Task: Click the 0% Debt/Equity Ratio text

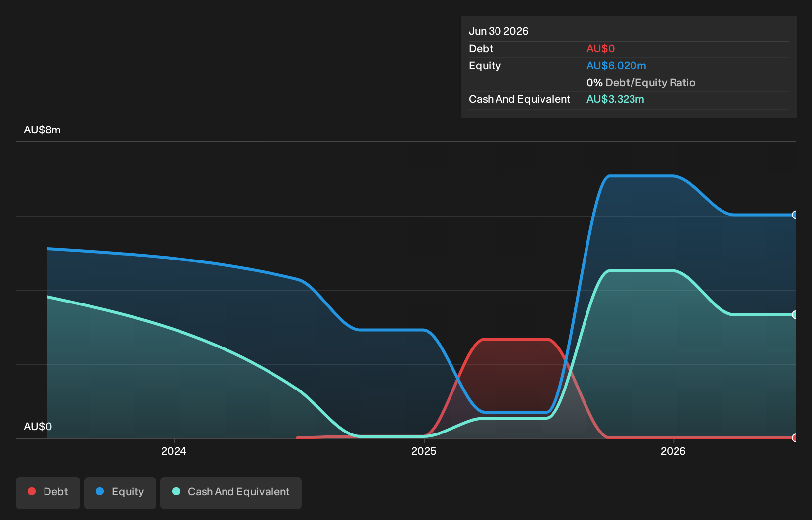Action: 641,83
